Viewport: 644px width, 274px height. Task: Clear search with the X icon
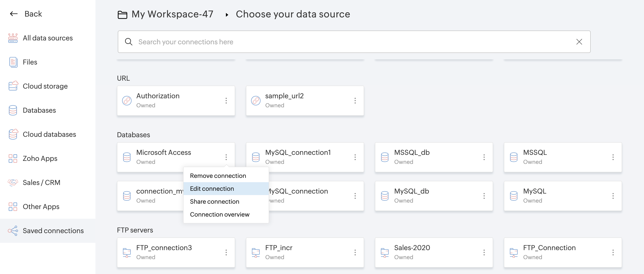point(579,42)
